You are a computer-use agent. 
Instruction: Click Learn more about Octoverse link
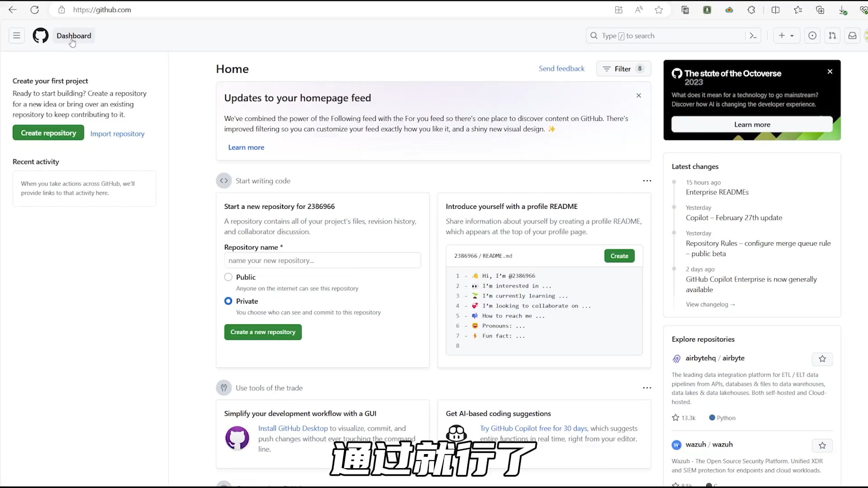pyautogui.click(x=752, y=124)
